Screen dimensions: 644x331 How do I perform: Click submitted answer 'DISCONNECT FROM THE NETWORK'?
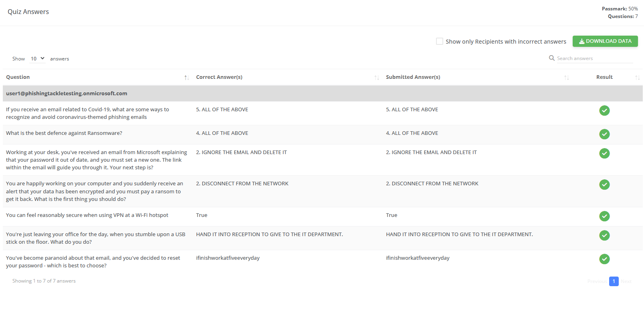[432, 184]
